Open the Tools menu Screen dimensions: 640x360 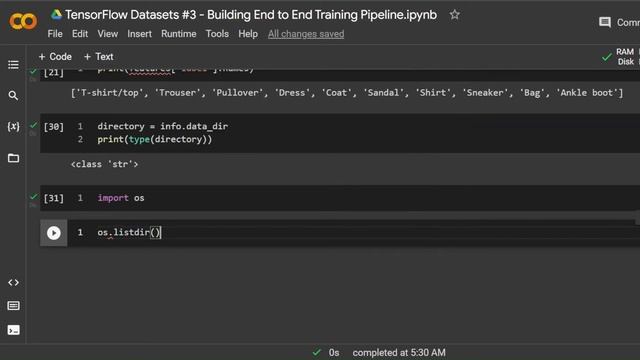[217, 34]
